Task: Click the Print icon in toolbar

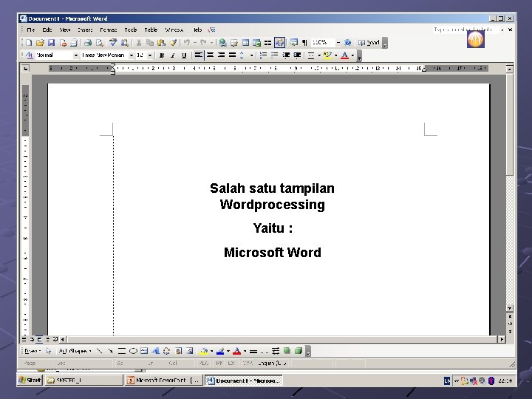Action: pyautogui.click(x=88, y=43)
